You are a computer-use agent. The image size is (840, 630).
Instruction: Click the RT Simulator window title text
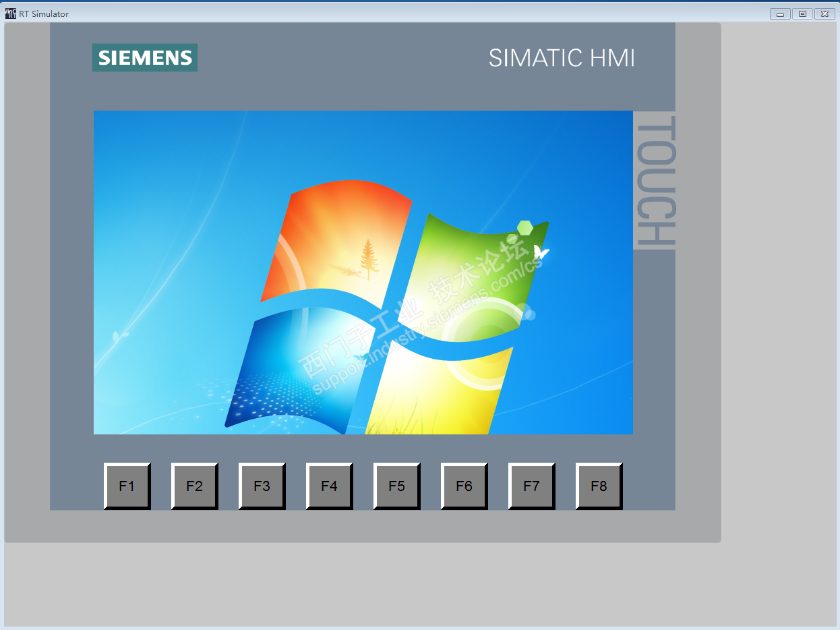click(44, 13)
